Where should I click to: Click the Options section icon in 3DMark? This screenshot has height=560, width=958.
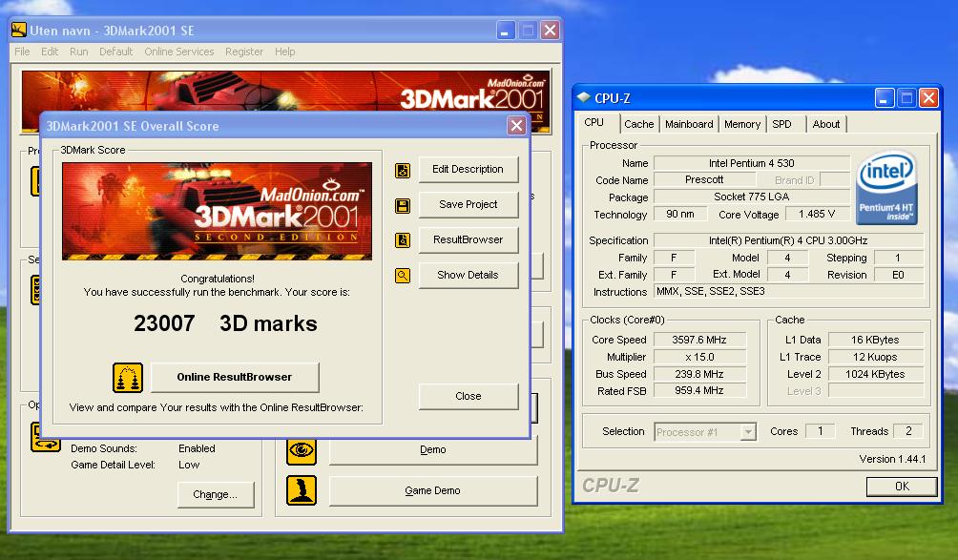point(45,437)
